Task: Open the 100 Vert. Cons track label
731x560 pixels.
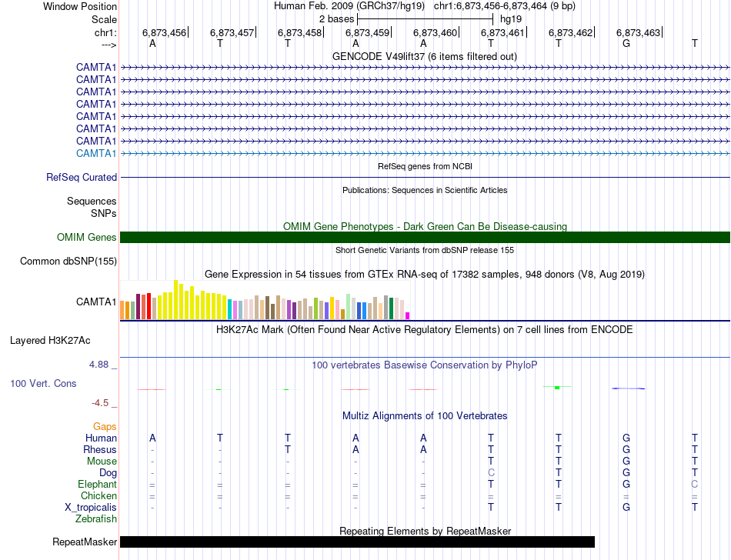Action: (x=43, y=383)
